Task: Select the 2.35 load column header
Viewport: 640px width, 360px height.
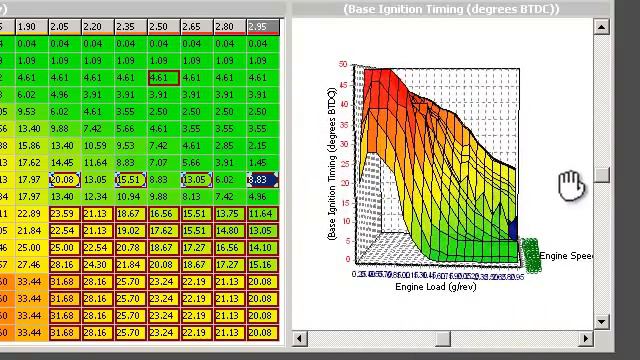Action: pyautogui.click(x=131, y=27)
